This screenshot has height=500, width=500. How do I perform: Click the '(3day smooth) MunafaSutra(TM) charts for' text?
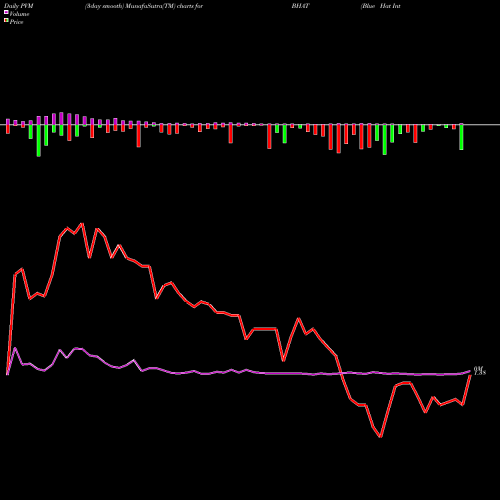click(144, 6)
